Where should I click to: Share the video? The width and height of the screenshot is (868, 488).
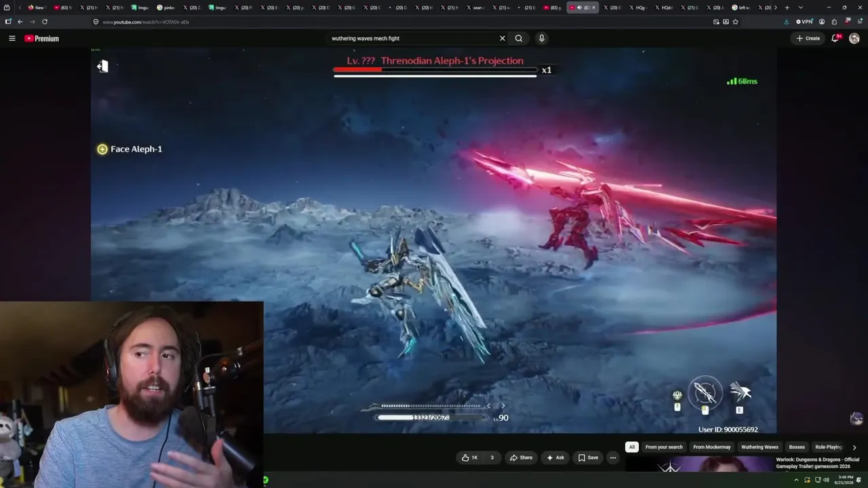[521, 457]
